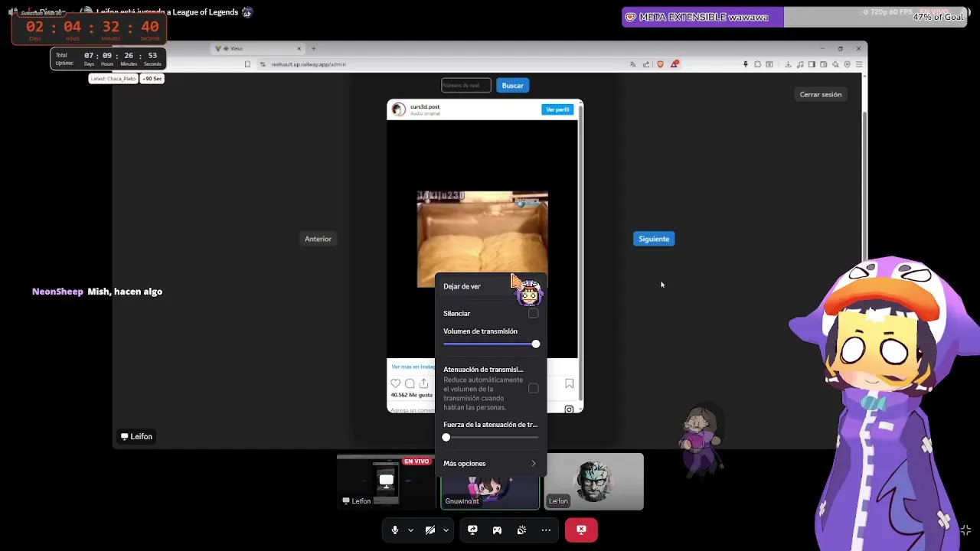Open comments with the speech bubble icon
The width and height of the screenshot is (980, 551).
tap(410, 383)
